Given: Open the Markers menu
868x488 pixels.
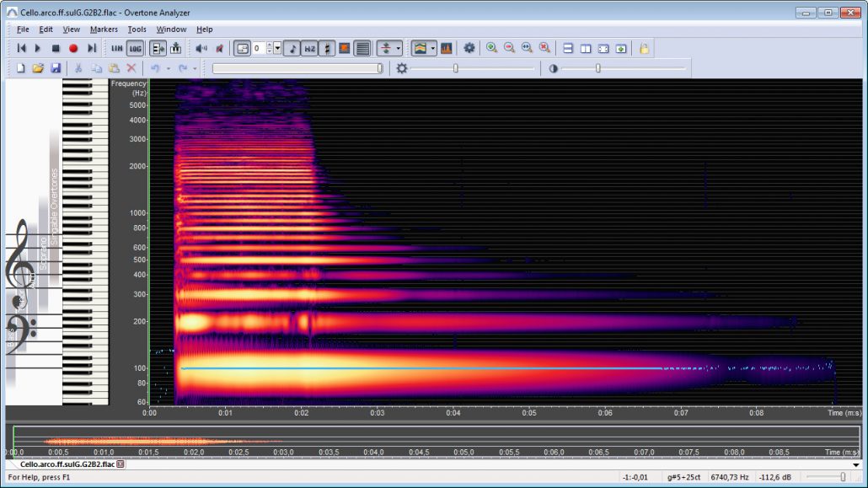Looking at the screenshot, I should click(x=104, y=29).
